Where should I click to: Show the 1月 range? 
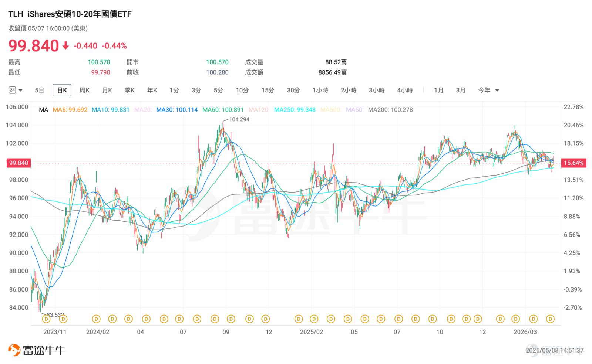pos(438,90)
